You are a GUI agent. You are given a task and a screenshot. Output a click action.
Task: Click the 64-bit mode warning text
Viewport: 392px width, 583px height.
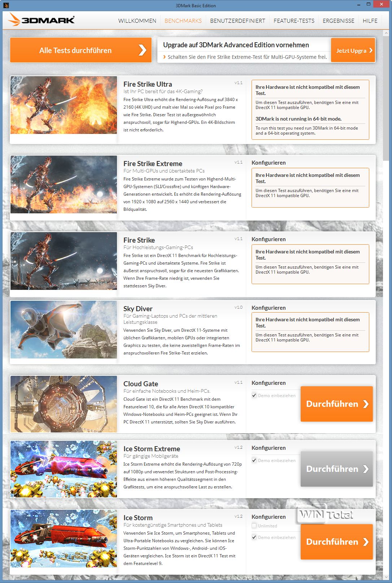[299, 119]
